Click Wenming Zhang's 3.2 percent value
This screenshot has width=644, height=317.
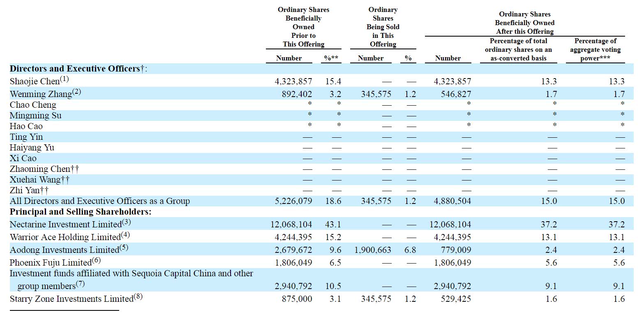coord(335,94)
